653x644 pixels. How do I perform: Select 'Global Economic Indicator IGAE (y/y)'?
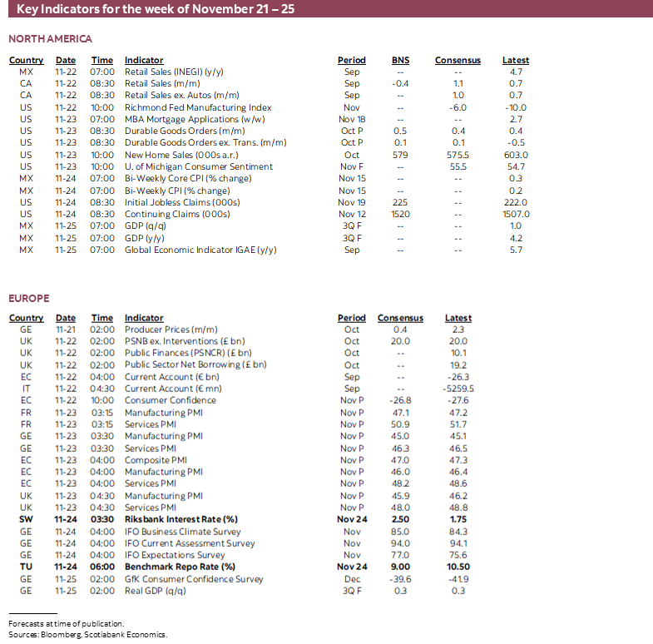point(200,250)
